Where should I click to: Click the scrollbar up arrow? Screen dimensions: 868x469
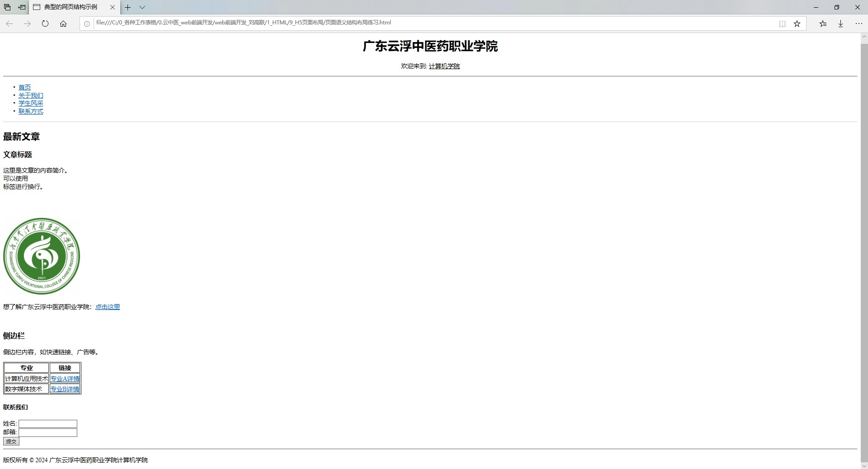864,37
